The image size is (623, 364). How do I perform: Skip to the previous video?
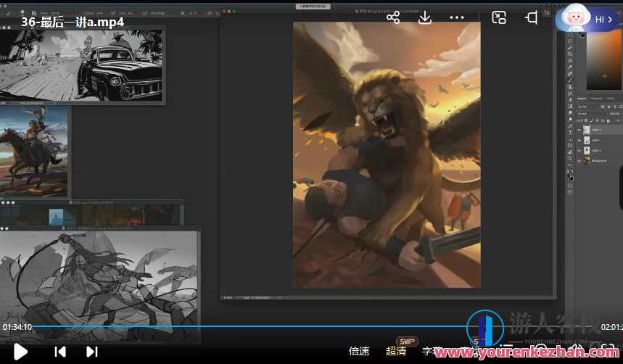tap(60, 352)
